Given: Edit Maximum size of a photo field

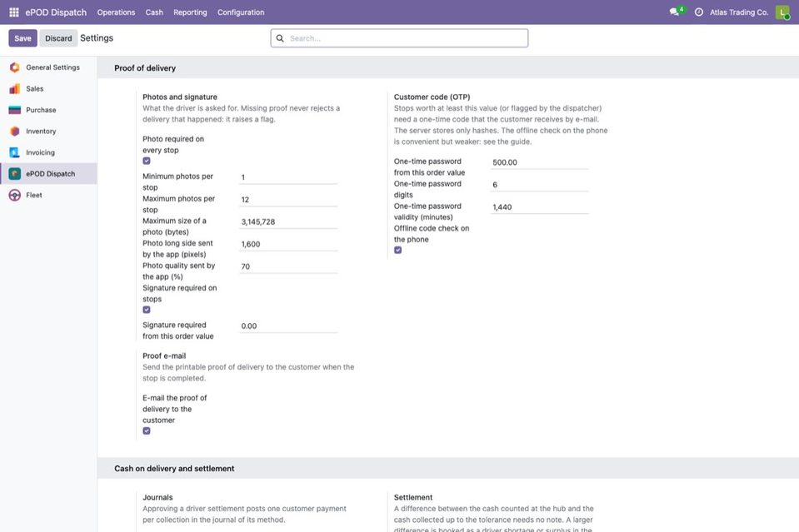Looking at the screenshot, I should pyautogui.click(x=288, y=222).
